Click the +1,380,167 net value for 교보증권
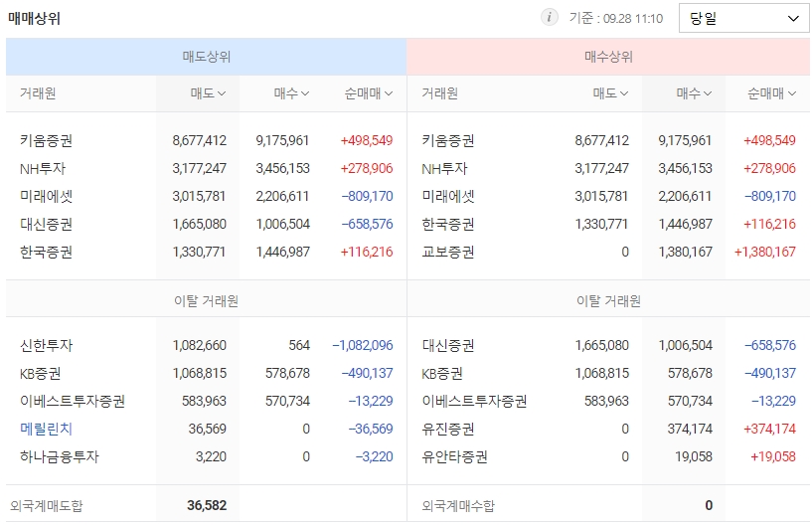This screenshot has height=526, width=812. tap(765, 252)
